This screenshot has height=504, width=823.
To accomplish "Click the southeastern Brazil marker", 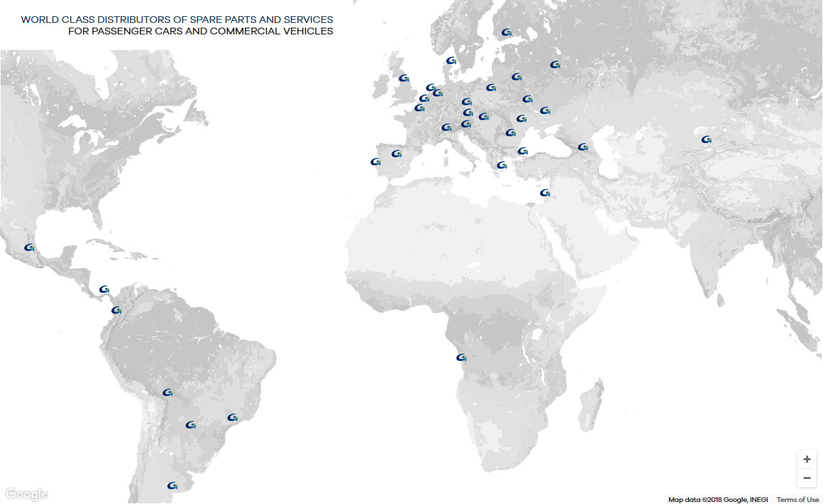I will [x=232, y=418].
